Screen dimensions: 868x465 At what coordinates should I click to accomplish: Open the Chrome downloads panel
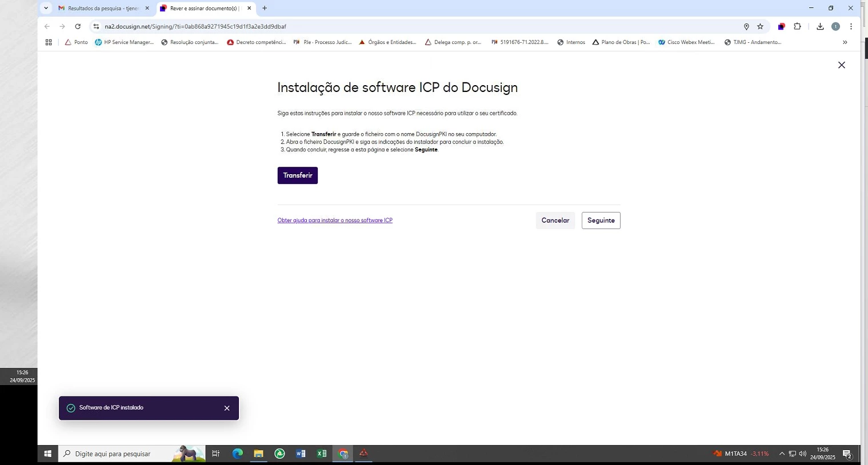(820, 26)
